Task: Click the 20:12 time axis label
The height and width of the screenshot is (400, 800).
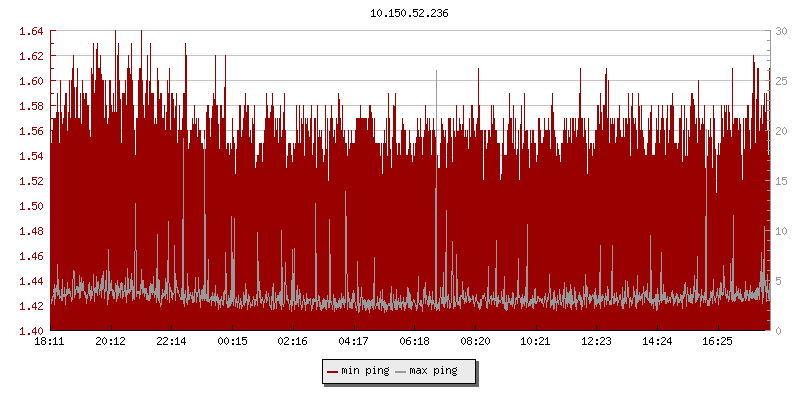Action: coord(111,341)
